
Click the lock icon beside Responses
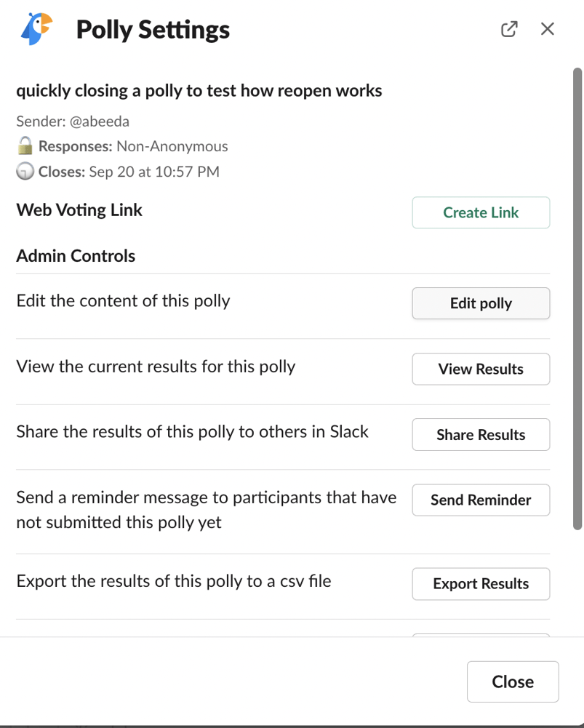click(25, 146)
